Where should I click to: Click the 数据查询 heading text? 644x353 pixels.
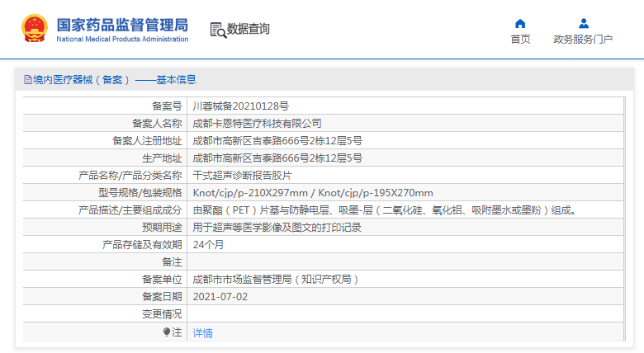248,29
